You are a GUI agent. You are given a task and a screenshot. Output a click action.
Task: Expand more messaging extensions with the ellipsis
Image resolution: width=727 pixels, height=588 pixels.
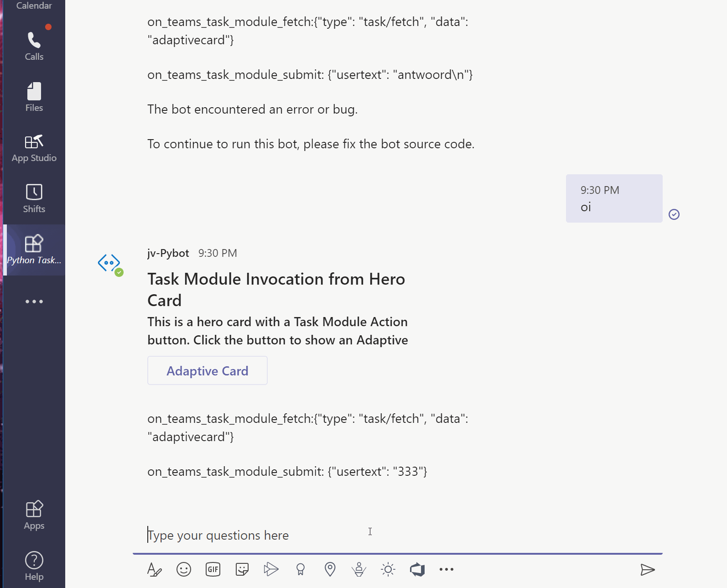447,569
